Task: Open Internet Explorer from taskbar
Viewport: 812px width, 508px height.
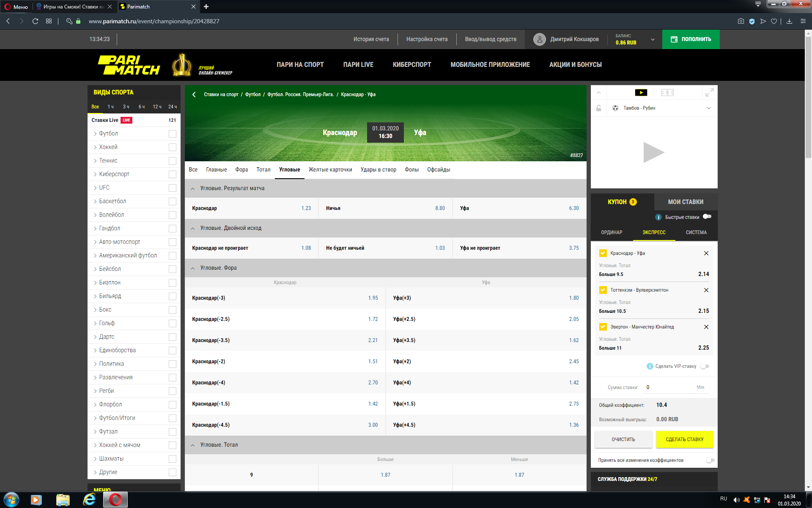Action: pyautogui.click(x=89, y=500)
